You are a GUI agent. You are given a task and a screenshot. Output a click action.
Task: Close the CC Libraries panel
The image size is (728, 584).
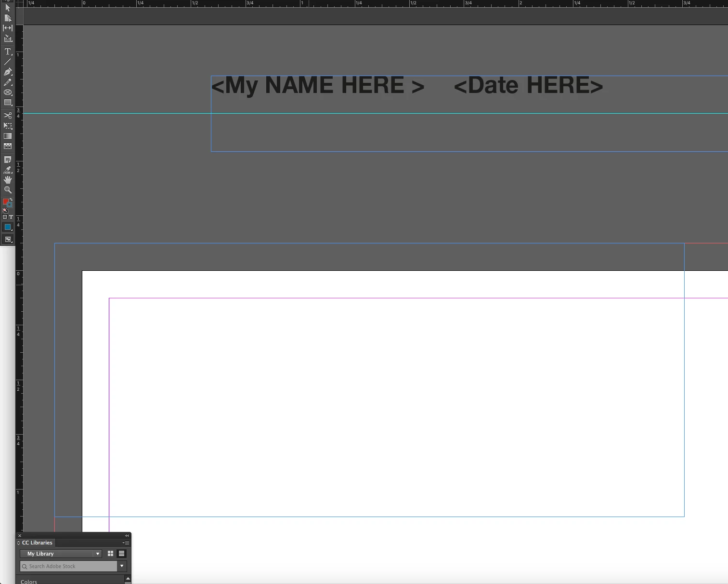click(x=20, y=536)
